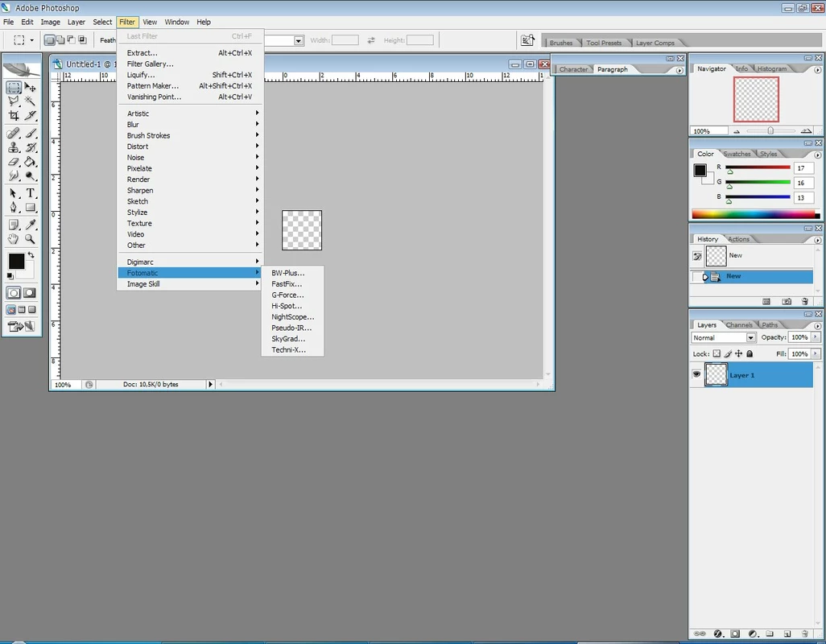Toggle lock image pixels
The height and width of the screenshot is (644, 826).
click(x=728, y=354)
